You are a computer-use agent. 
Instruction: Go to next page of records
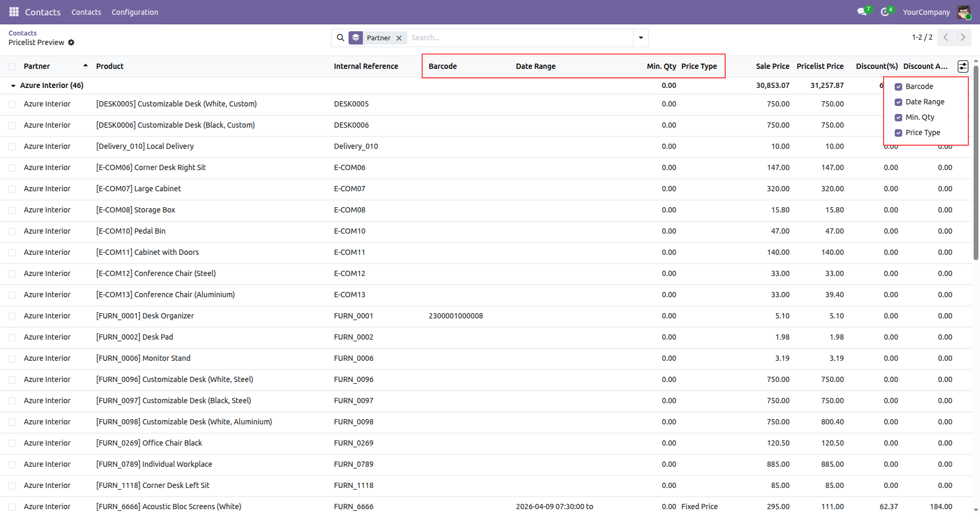coord(963,37)
